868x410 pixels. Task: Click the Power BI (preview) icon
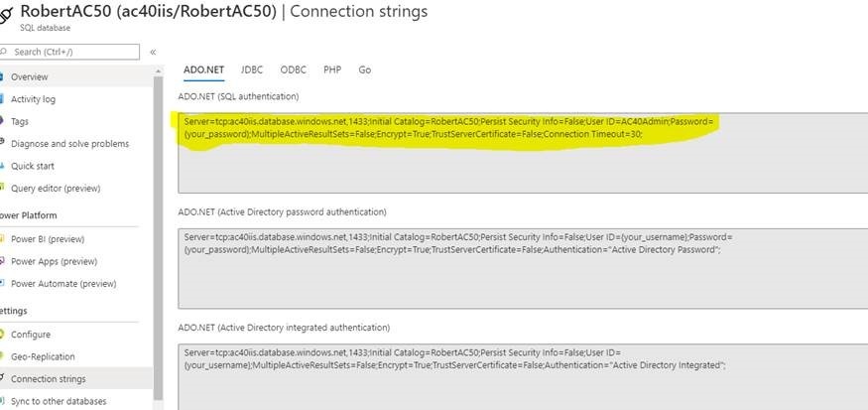pyautogui.click(x=3, y=238)
